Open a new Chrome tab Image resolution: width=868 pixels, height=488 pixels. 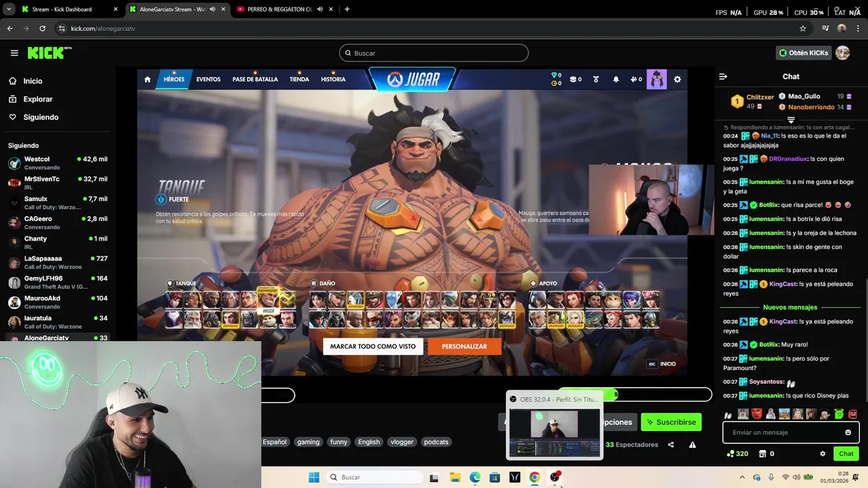[x=347, y=9]
